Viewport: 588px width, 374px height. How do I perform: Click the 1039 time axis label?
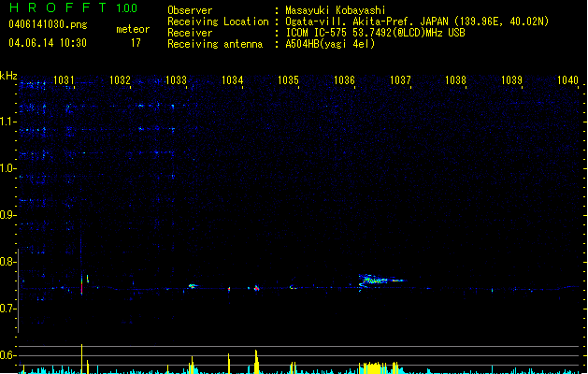[x=512, y=80]
